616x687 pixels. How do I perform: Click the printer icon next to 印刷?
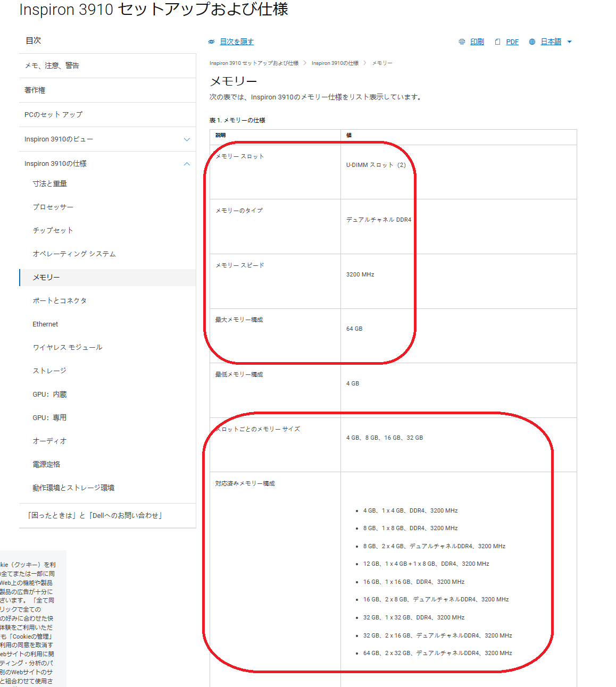462,41
